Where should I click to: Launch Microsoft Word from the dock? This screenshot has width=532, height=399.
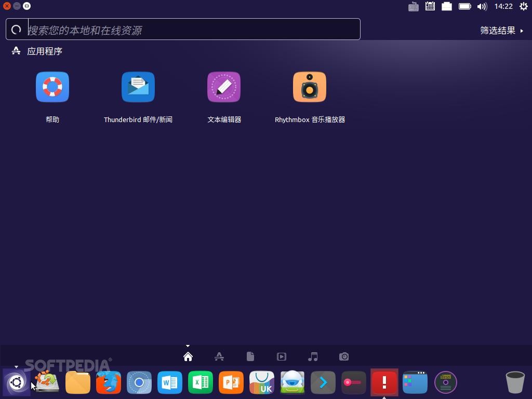pyautogui.click(x=169, y=382)
